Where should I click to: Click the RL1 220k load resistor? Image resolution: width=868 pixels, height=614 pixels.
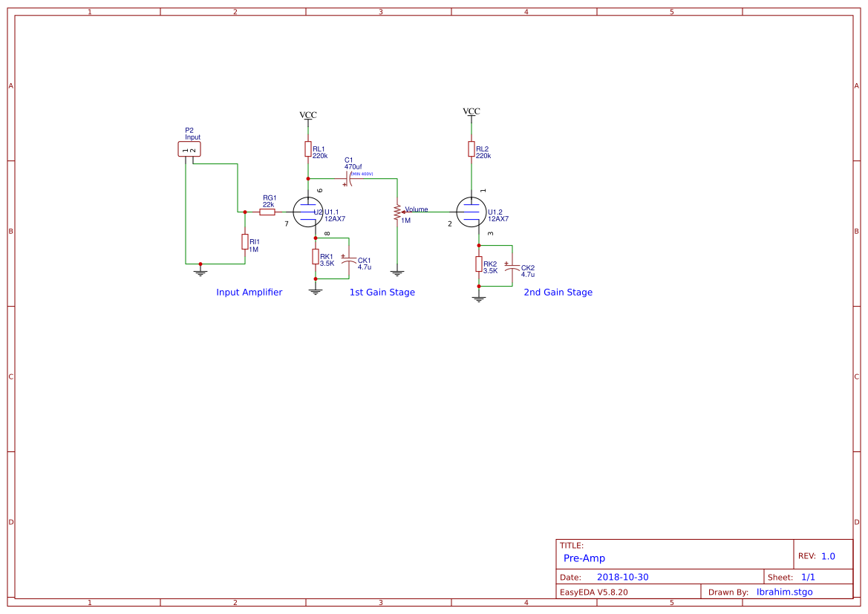click(308, 148)
